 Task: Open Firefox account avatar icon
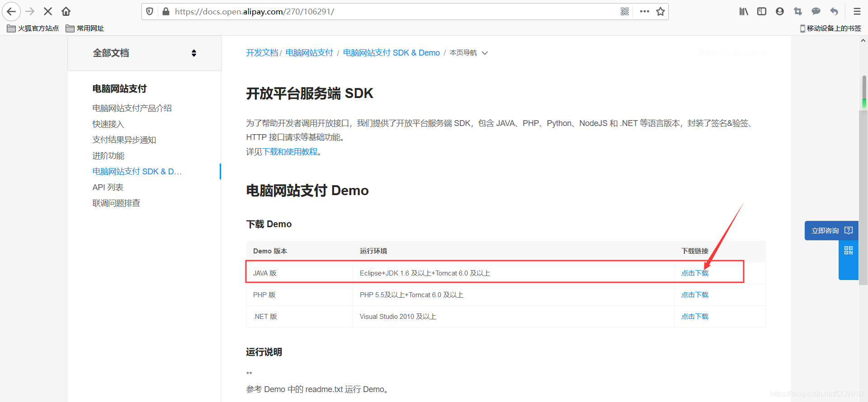click(780, 11)
